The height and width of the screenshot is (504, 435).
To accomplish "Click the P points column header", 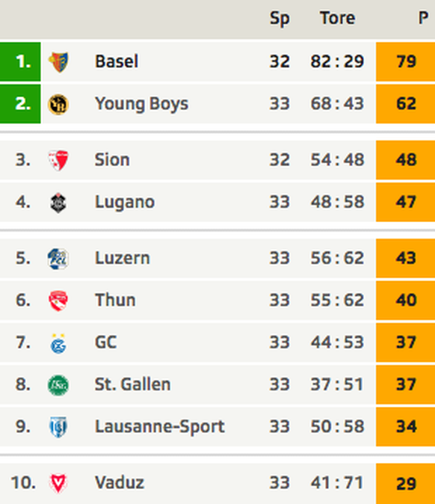I will click(x=424, y=18).
